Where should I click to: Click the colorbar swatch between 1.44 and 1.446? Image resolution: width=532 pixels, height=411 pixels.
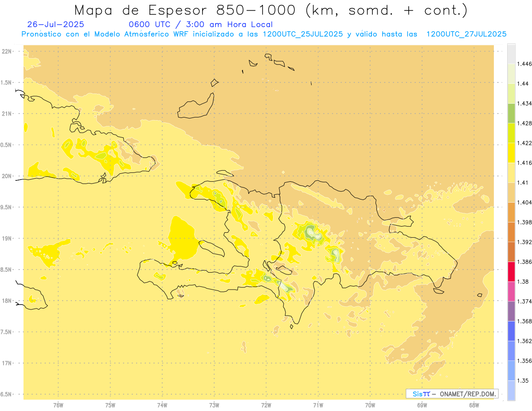pyautogui.click(x=511, y=74)
